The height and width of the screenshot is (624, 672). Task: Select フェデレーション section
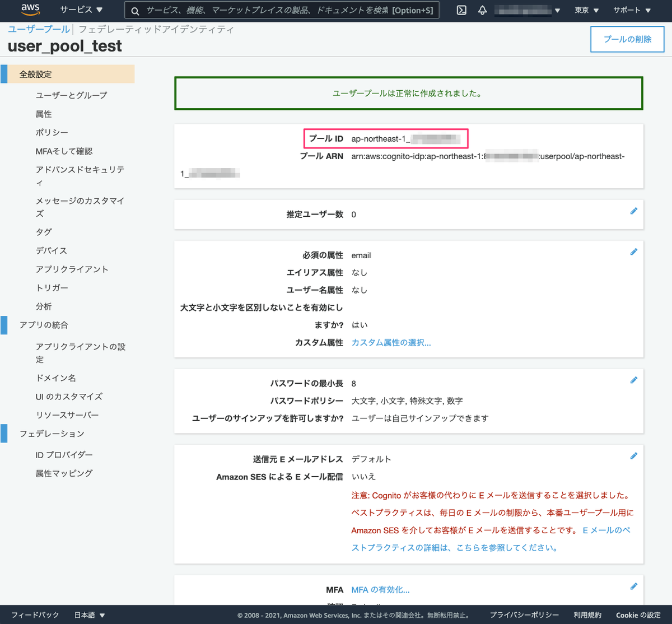52,434
